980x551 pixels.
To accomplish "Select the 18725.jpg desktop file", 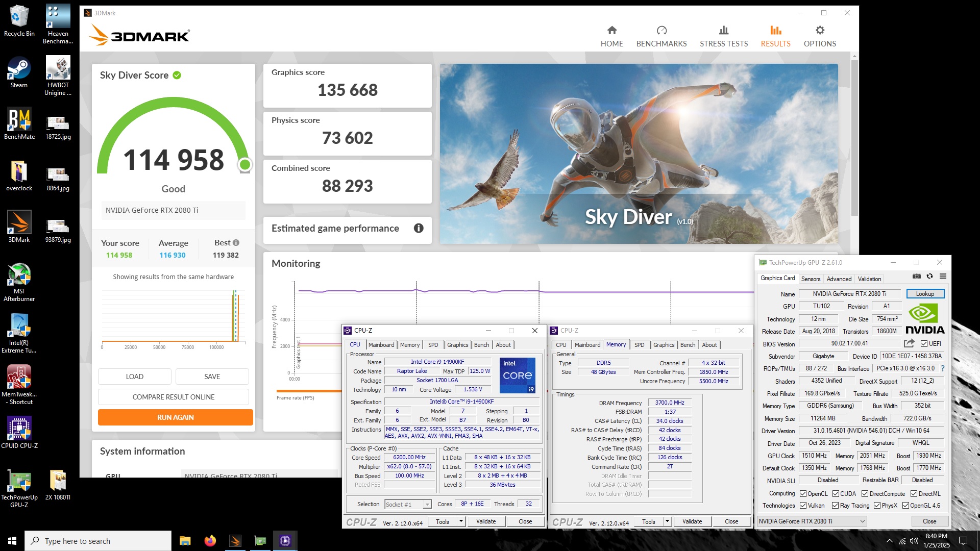I will point(58,128).
